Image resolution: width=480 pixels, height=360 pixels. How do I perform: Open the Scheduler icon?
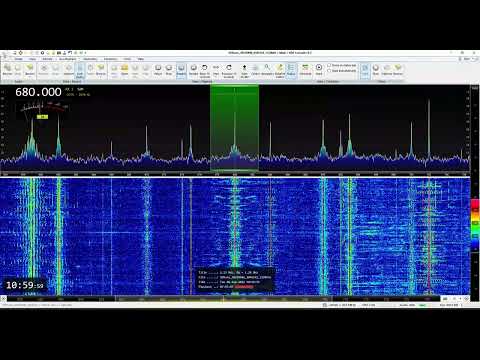point(305,70)
